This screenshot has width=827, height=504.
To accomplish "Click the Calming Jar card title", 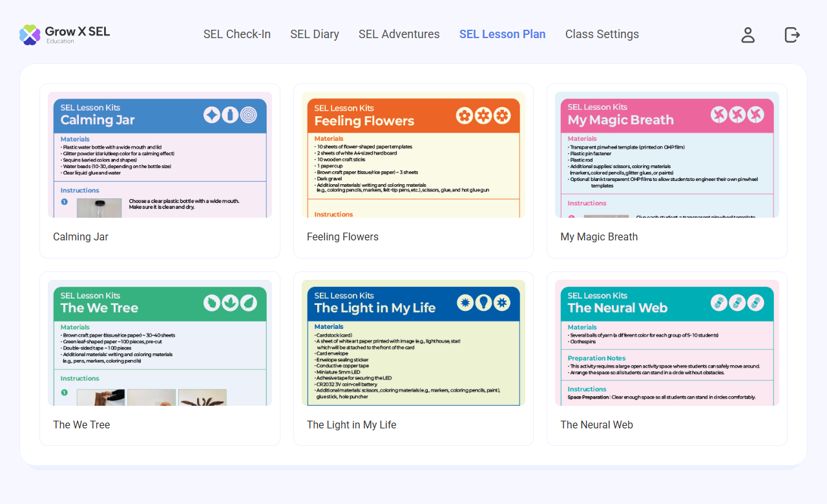I will 81,237.
